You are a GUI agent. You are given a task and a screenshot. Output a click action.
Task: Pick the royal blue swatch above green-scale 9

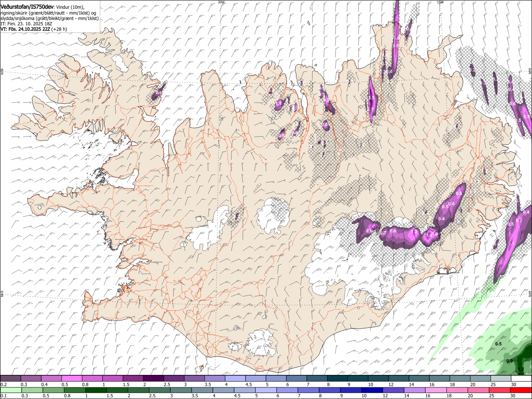click(x=351, y=390)
